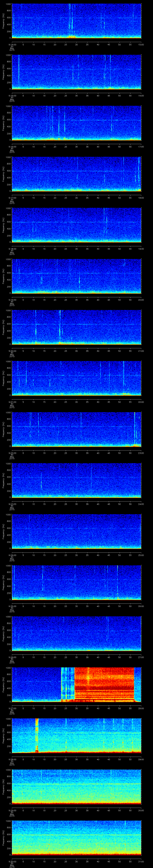
Task: Click the 17:00 end time label
Action: point(141,147)
